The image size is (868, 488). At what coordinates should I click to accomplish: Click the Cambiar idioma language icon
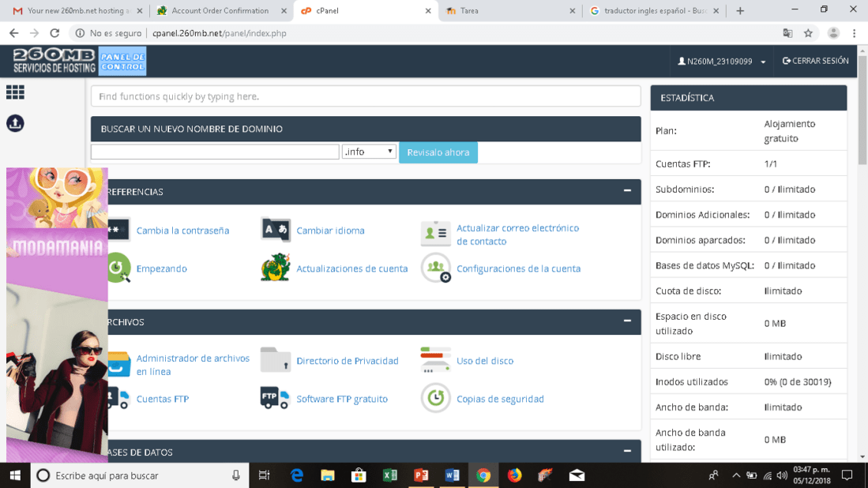tap(276, 230)
